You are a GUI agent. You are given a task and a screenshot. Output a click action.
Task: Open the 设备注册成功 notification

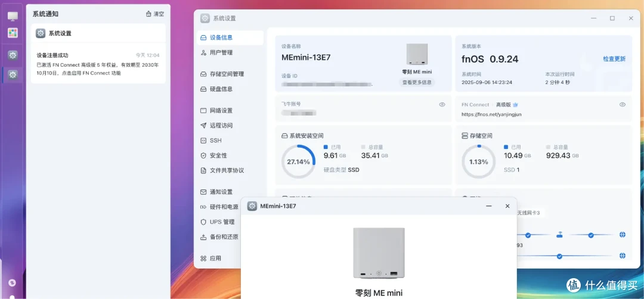point(98,64)
